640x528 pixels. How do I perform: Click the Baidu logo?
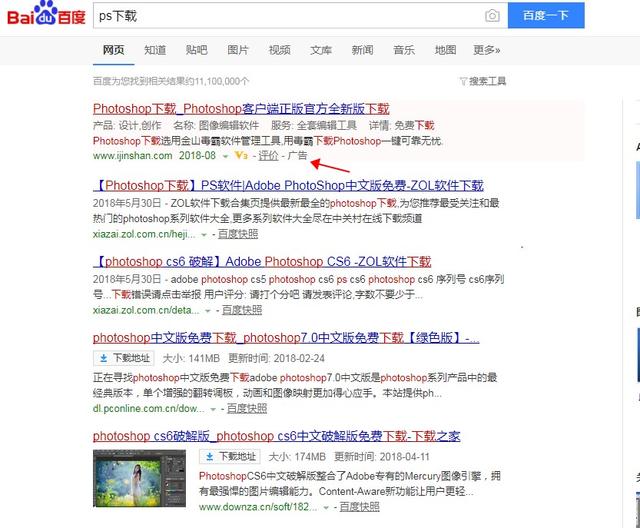click(46, 14)
